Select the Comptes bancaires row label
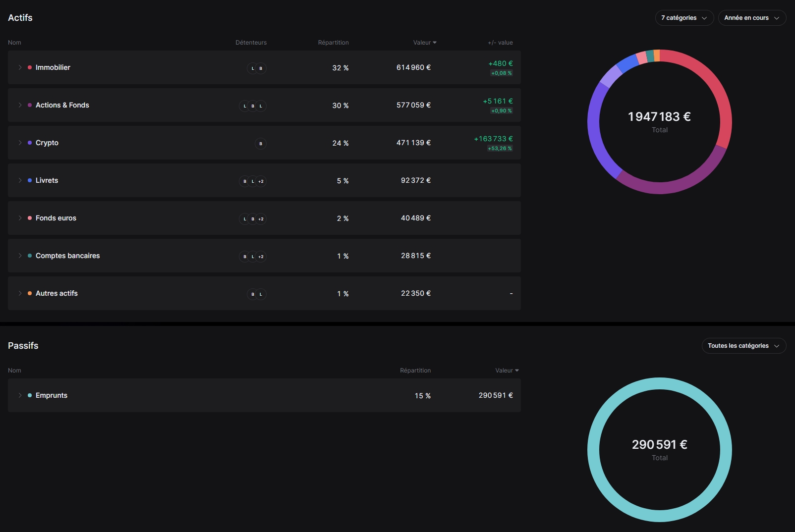The width and height of the screenshot is (795, 532). (68, 256)
